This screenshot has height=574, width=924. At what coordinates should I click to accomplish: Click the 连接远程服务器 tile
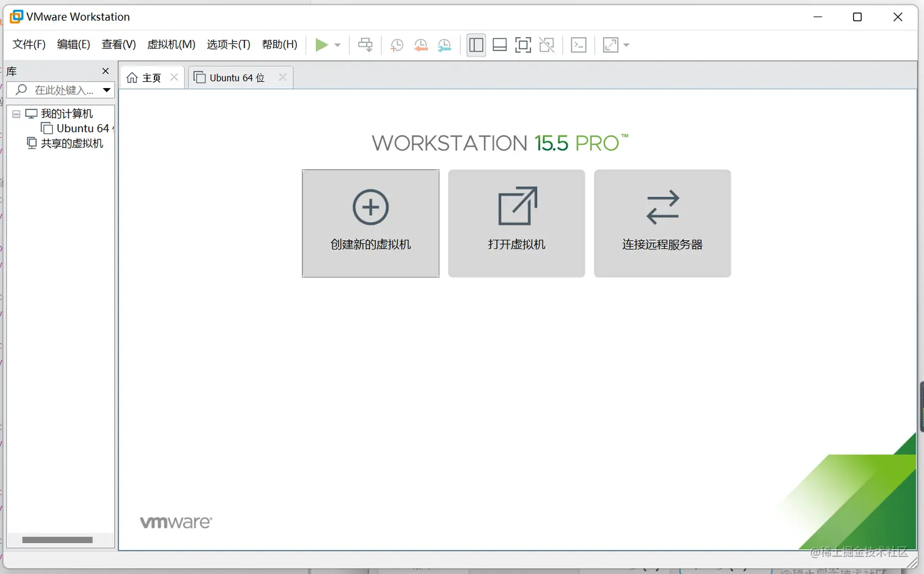pyautogui.click(x=662, y=223)
